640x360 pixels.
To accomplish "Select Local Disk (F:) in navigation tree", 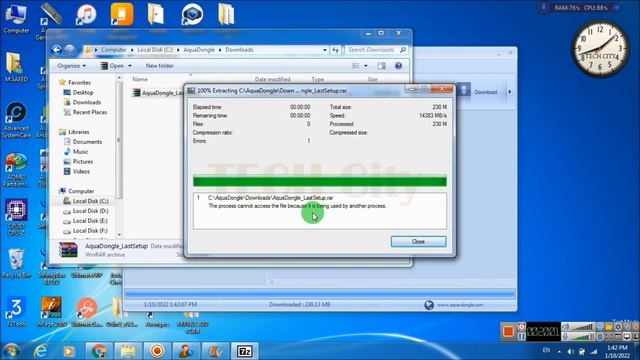I will coord(90,231).
